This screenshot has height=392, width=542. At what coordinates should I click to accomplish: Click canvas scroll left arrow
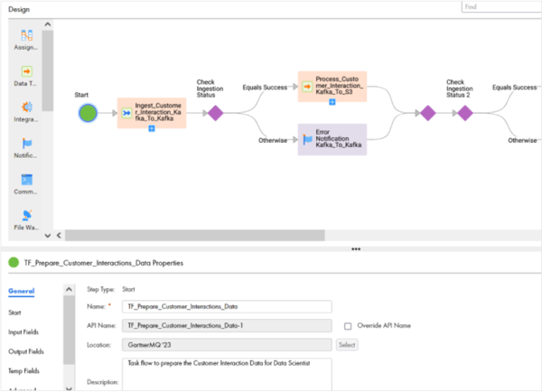(59, 236)
